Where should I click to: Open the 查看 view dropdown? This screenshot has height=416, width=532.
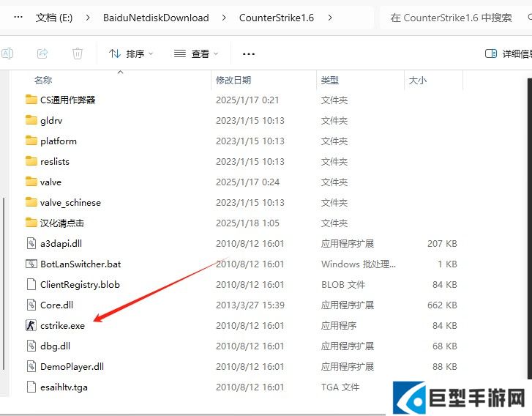[196, 53]
